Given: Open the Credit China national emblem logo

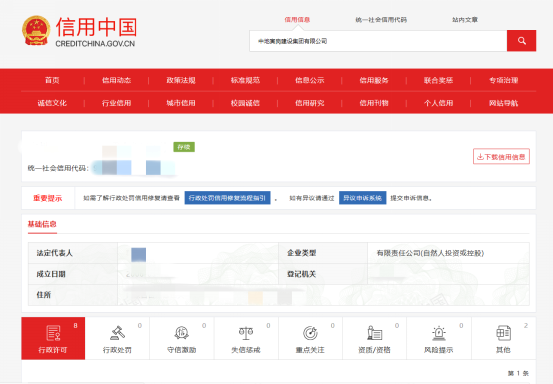Looking at the screenshot, I should click(x=36, y=31).
